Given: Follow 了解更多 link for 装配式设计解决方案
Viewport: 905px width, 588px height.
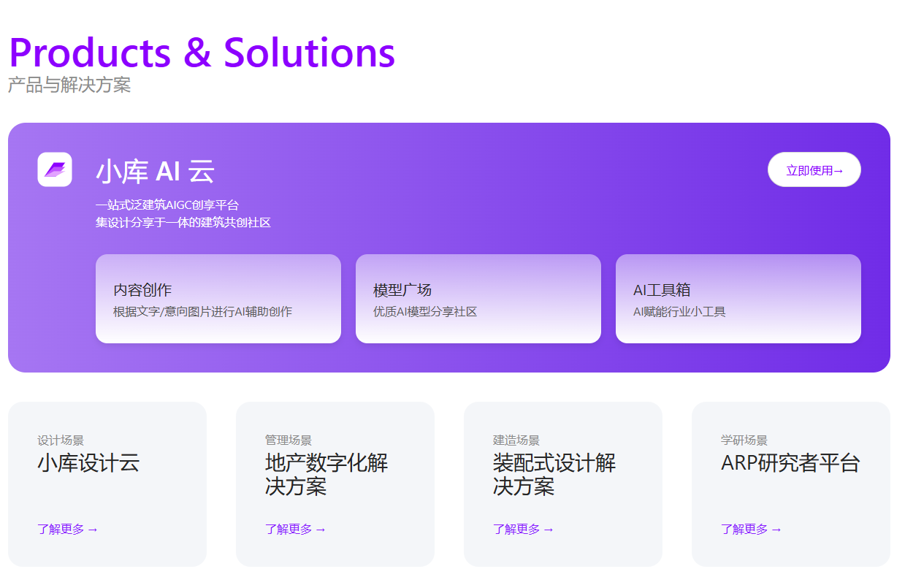Looking at the screenshot, I should (523, 530).
